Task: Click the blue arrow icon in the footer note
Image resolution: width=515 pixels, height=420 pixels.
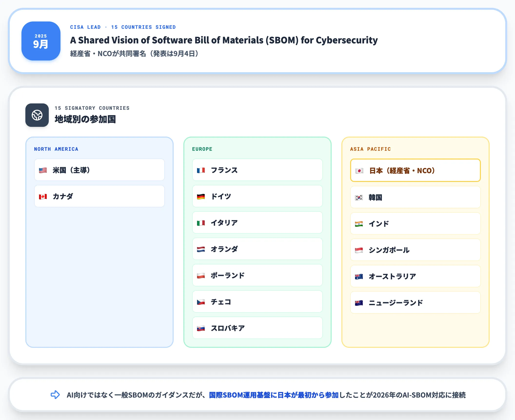Action: click(x=55, y=395)
